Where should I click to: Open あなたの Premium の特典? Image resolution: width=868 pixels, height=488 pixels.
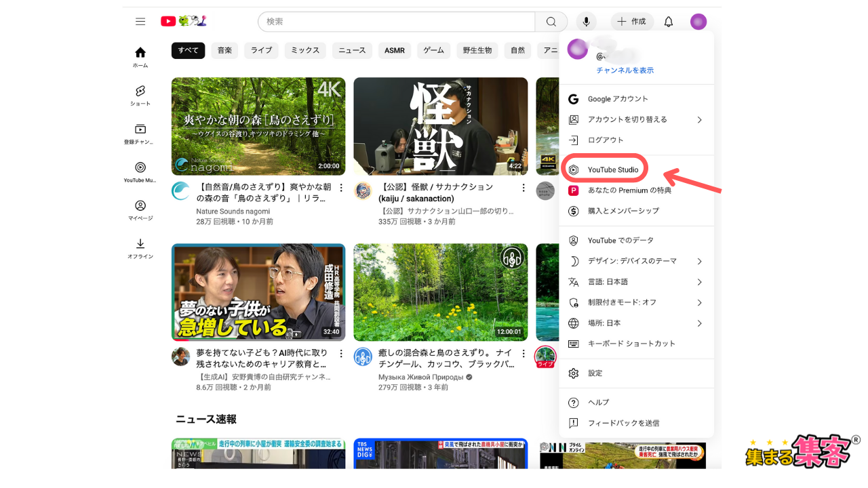point(637,190)
